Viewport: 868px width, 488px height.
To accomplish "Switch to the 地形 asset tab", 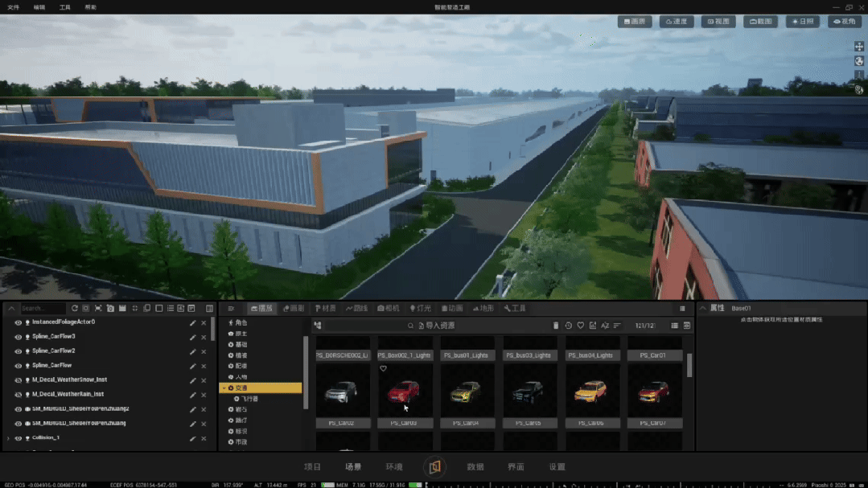I will point(483,308).
